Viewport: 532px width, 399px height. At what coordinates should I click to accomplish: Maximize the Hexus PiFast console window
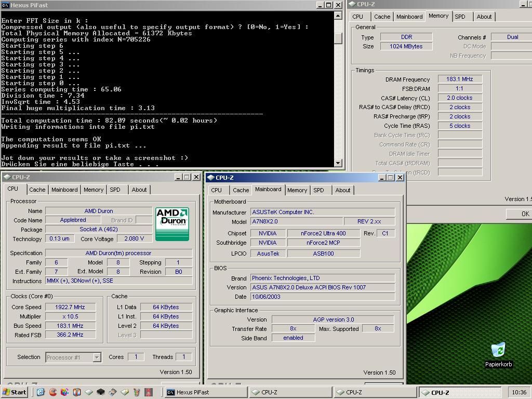point(329,5)
